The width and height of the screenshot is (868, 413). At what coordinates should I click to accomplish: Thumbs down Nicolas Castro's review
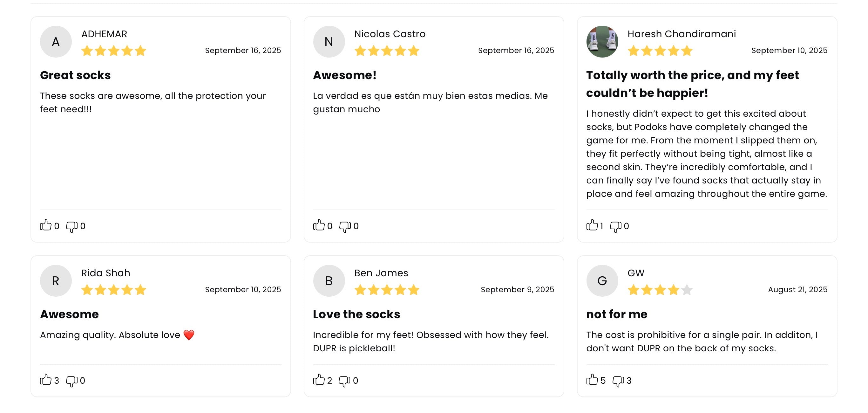345,227
